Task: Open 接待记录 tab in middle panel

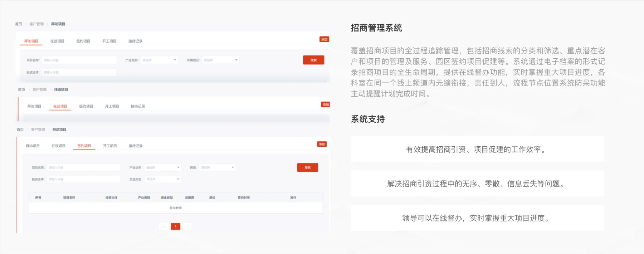Action: coord(138,106)
